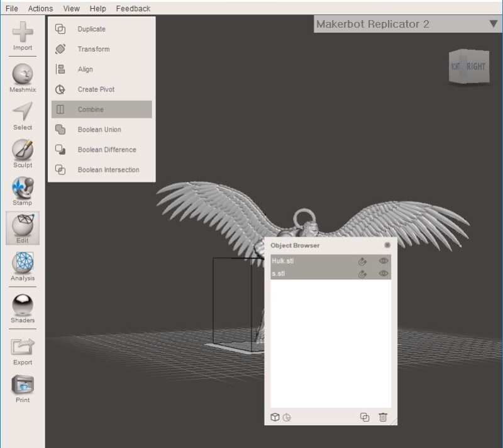Image resolution: width=503 pixels, height=448 pixels.
Task: Choose Create Pivot from the flyout
Action: click(102, 89)
